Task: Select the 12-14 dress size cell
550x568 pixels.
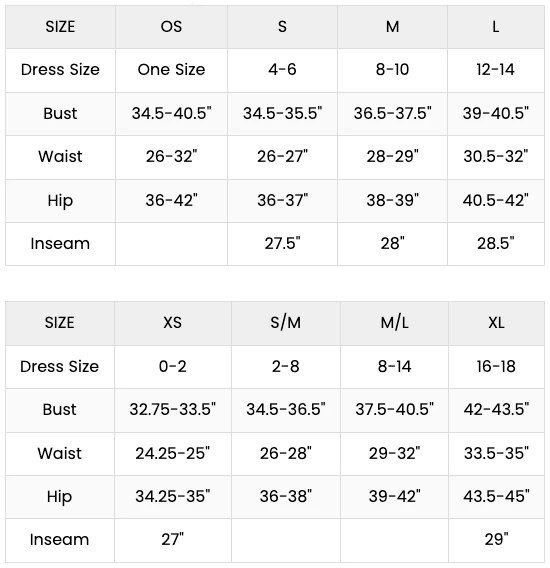Action: pyautogui.click(x=496, y=70)
